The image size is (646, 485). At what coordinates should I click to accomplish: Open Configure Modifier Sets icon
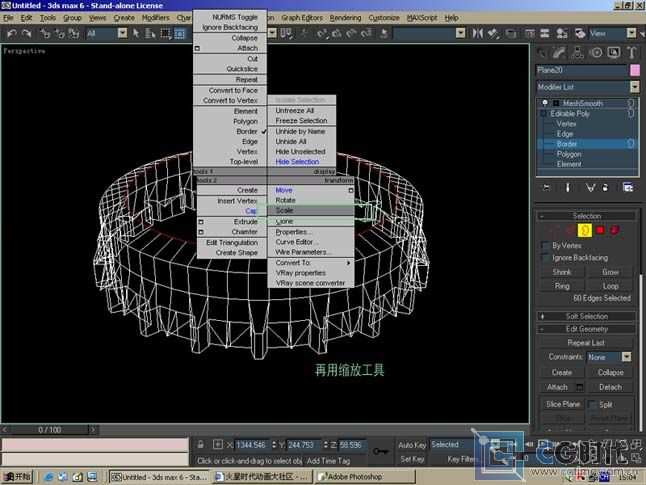[x=628, y=188]
